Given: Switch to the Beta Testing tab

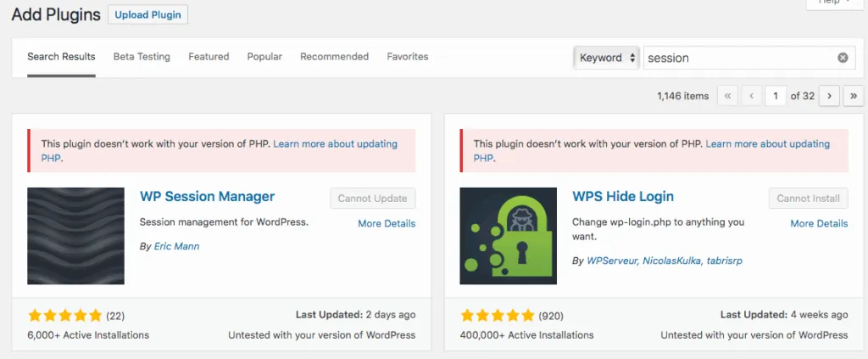Looking at the screenshot, I should (x=142, y=57).
